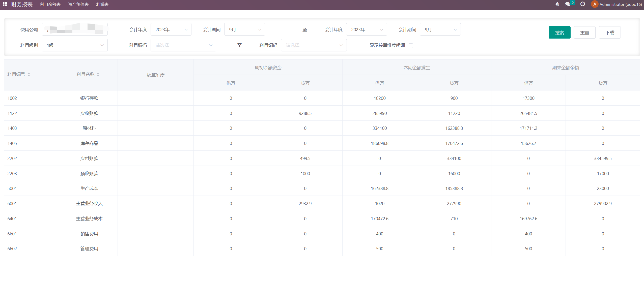Sort by 科目编号 column arrows
644x281 pixels.
coord(29,74)
